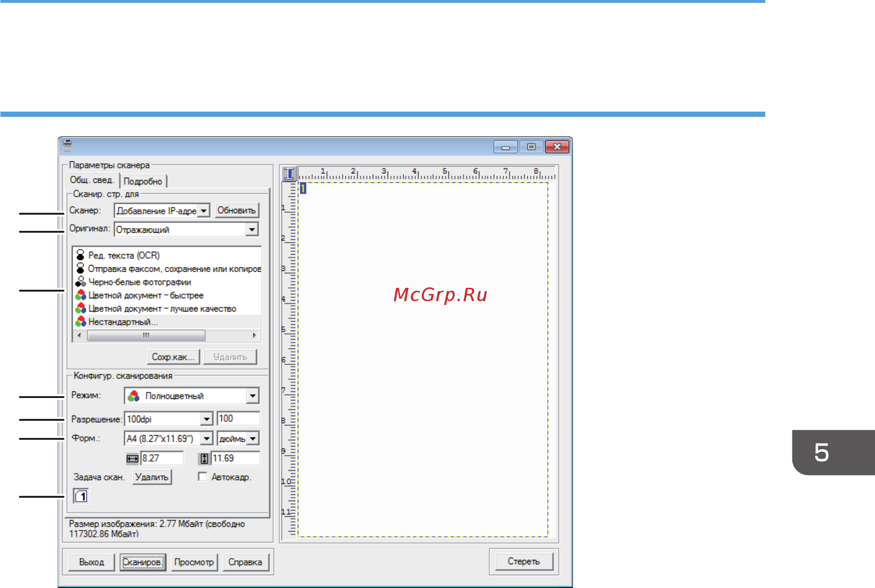Open the Оригинал dropdown Отражающий
This screenshot has width=875, height=588.
(x=252, y=229)
